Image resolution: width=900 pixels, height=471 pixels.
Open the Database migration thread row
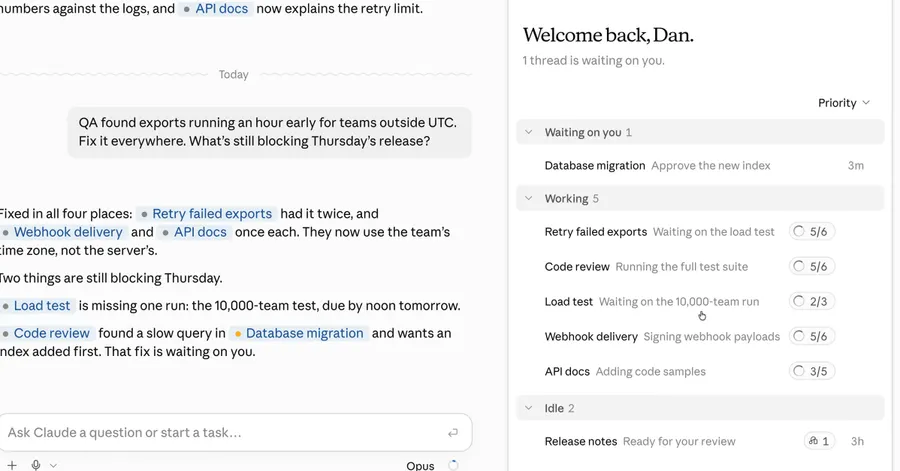pos(700,165)
